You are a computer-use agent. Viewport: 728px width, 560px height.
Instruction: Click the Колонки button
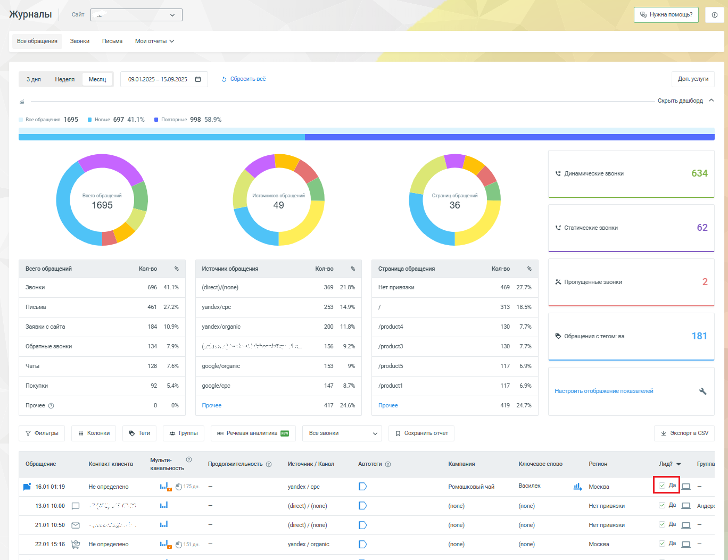(94, 433)
